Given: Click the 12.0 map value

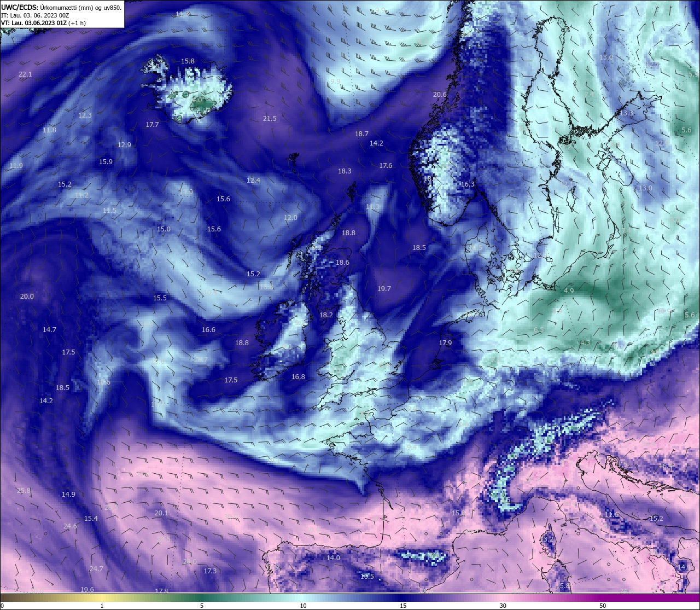Looking at the screenshot, I should tap(290, 217).
